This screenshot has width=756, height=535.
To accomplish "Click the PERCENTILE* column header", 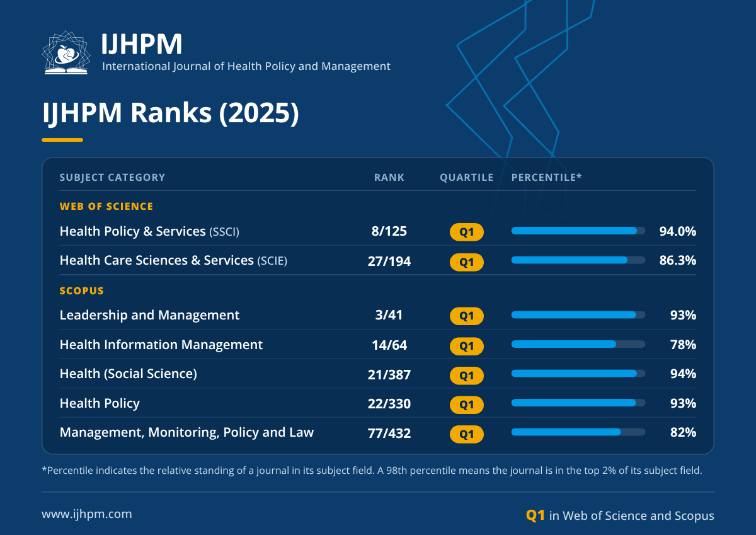I will click(x=546, y=178).
